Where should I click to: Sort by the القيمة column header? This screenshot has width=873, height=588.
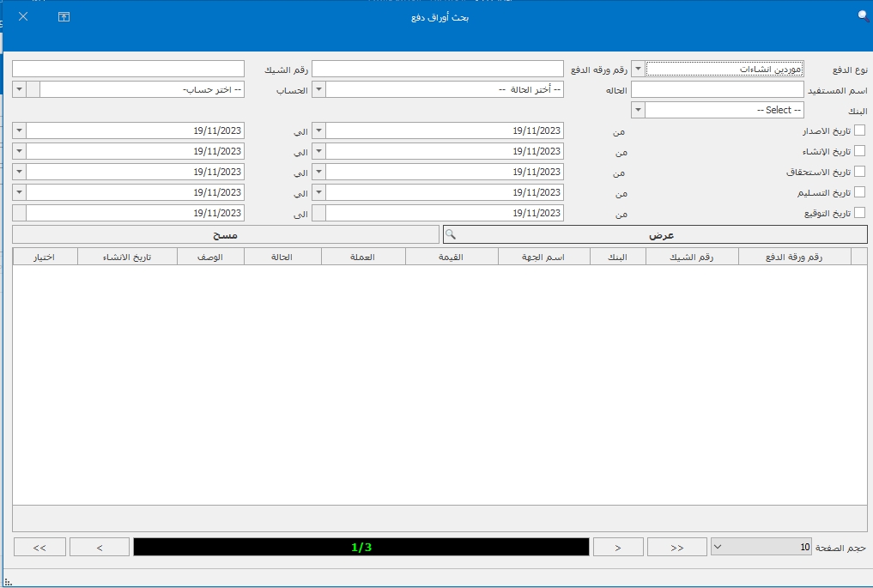click(x=451, y=257)
